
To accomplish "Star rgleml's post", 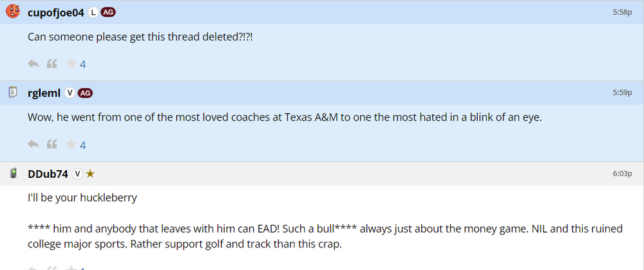I will pyautogui.click(x=71, y=144).
